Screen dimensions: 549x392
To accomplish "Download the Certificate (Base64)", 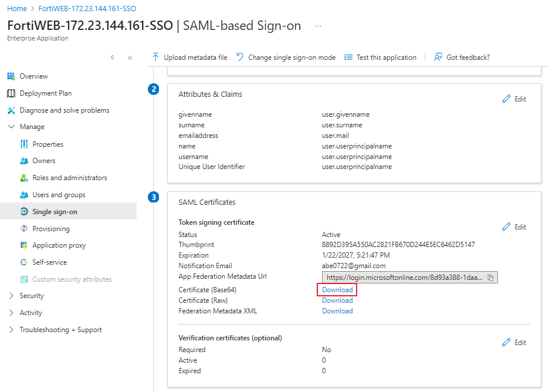I will click(337, 290).
